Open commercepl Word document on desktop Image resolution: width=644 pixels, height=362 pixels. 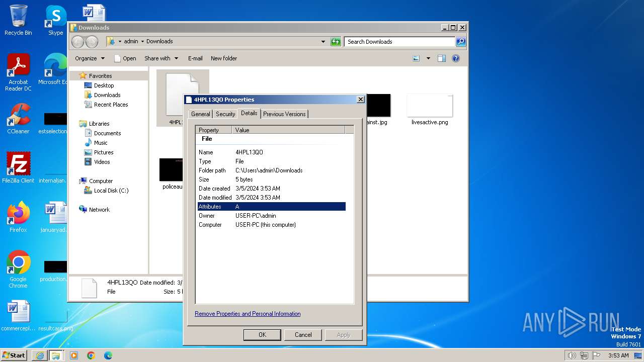coord(18,316)
